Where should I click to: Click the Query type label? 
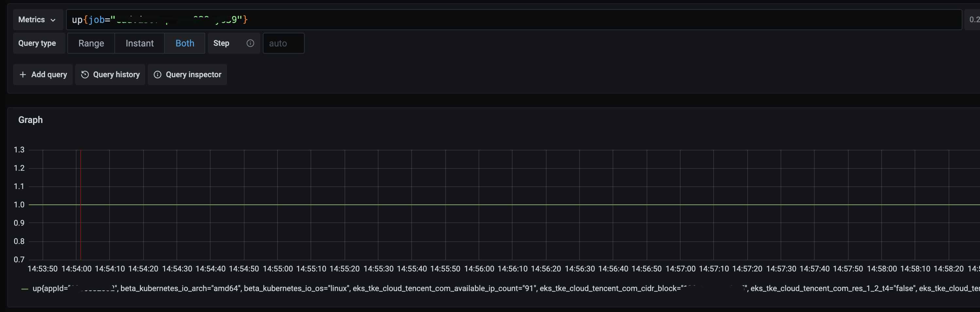point(37,43)
